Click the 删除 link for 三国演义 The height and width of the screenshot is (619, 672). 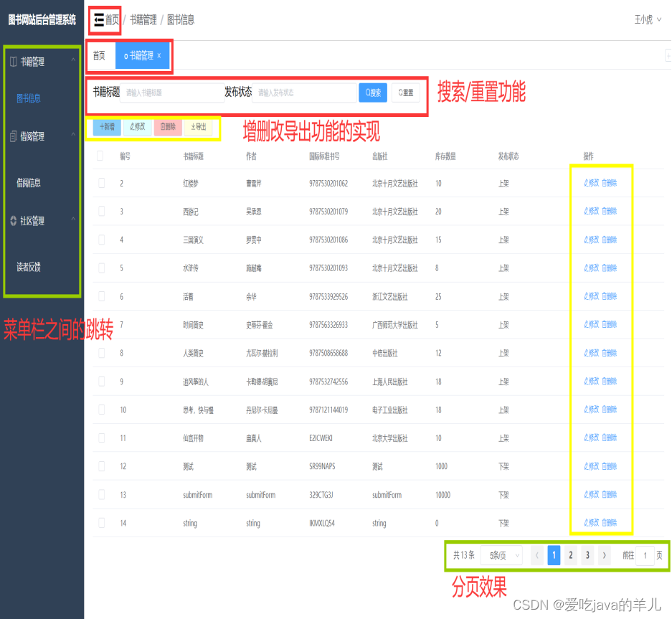(610, 240)
